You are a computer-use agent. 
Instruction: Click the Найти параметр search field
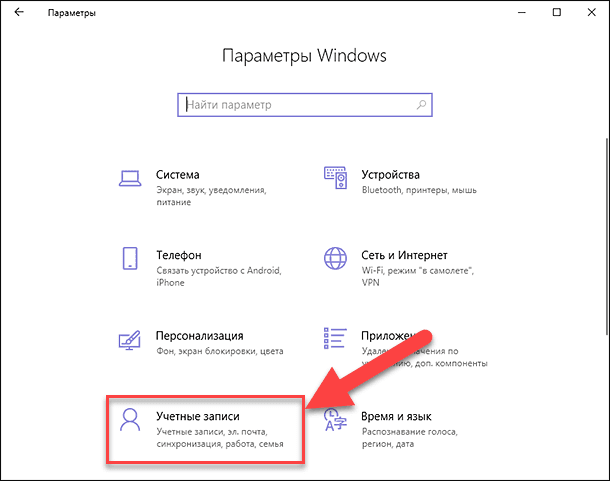tap(305, 105)
